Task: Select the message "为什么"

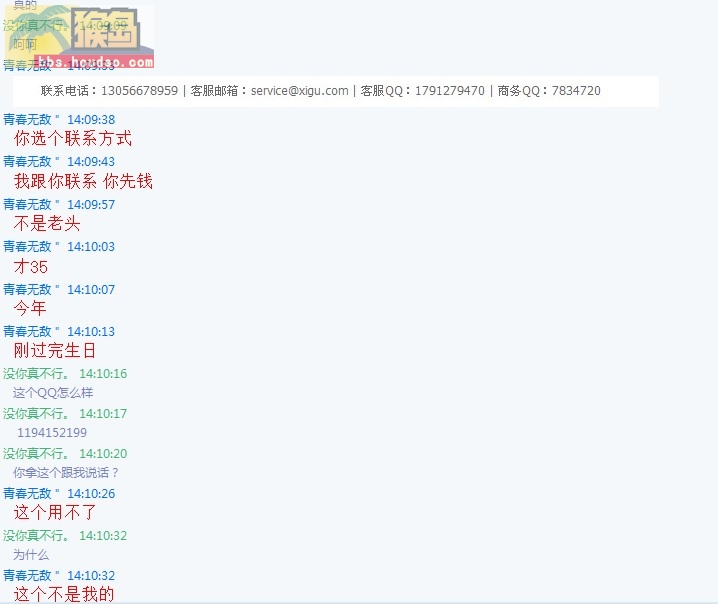Action: (31, 555)
